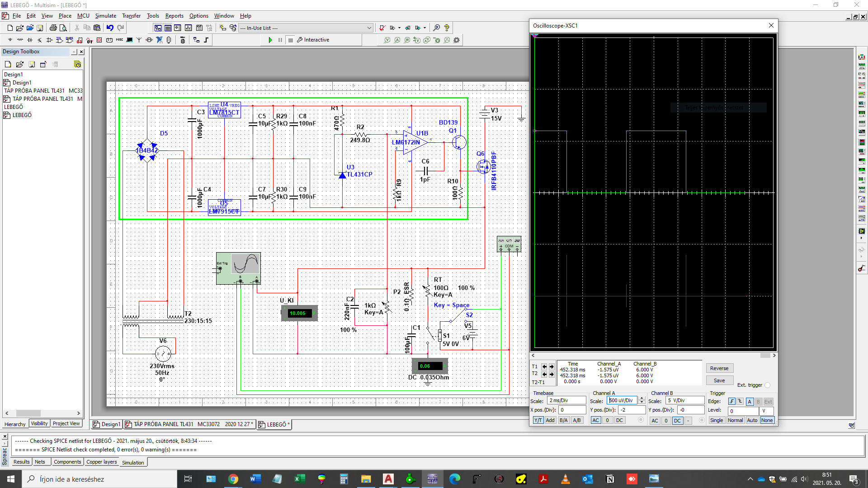The height and width of the screenshot is (488, 868).
Task: Click the Help question mark icon
Action: [447, 28]
